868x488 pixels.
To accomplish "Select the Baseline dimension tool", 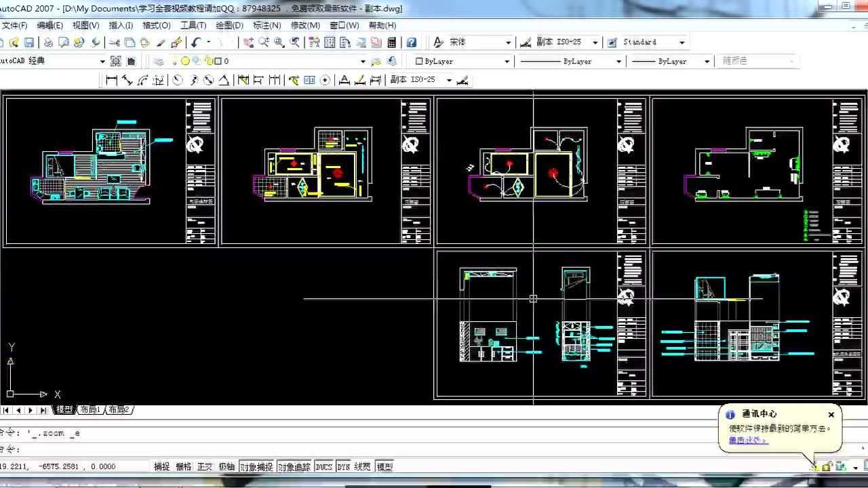I will (258, 80).
